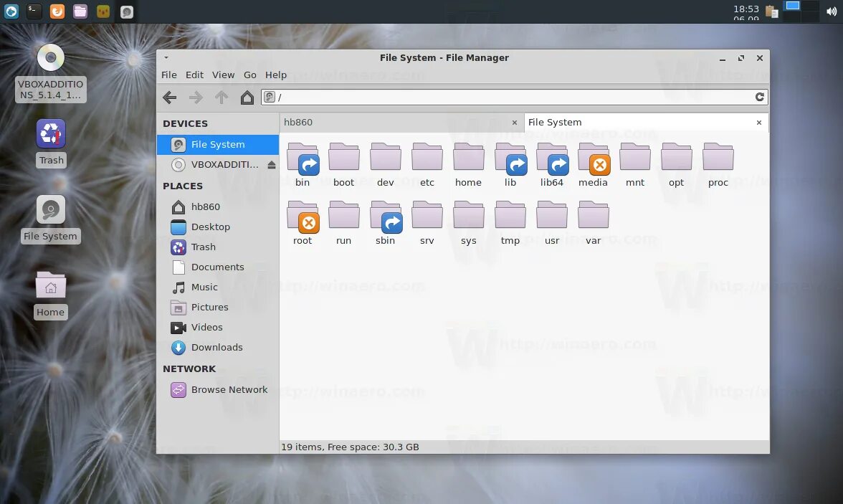The image size is (843, 504).
Task: Go back using the back arrow
Action: (169, 98)
